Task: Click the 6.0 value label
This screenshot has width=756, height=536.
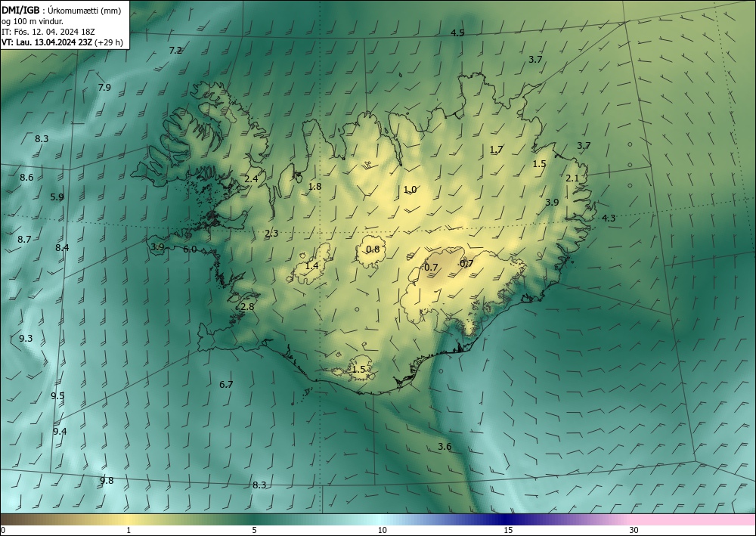Action: click(190, 249)
